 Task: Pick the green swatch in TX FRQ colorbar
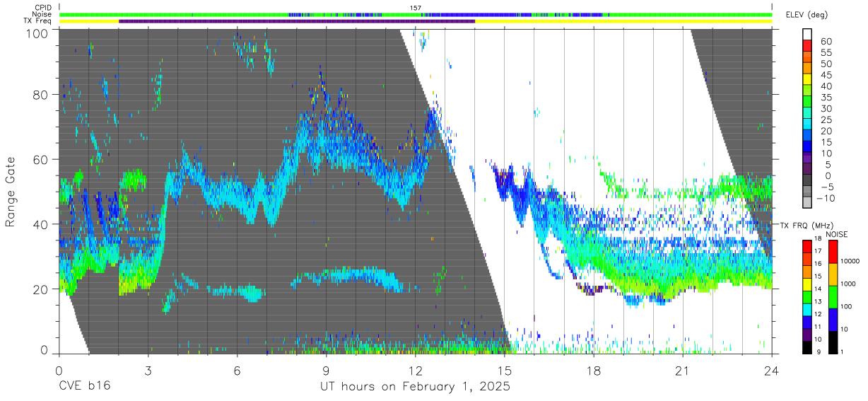point(809,297)
